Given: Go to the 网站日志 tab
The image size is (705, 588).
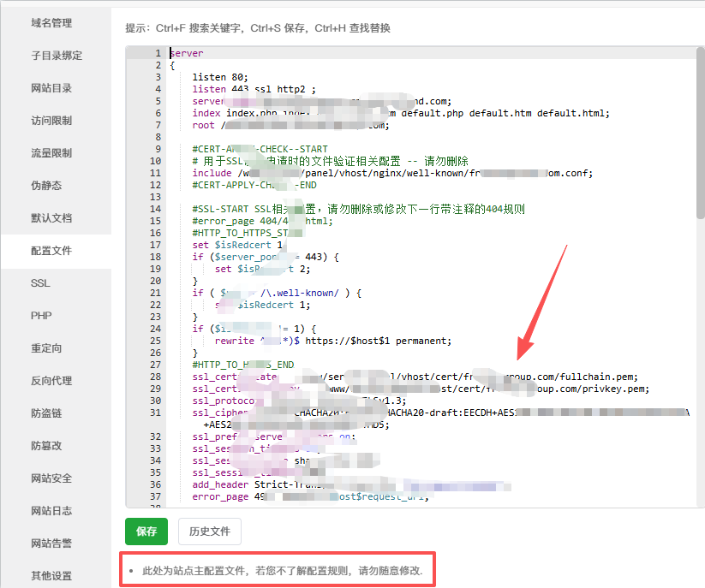Looking at the screenshot, I should click(51, 511).
